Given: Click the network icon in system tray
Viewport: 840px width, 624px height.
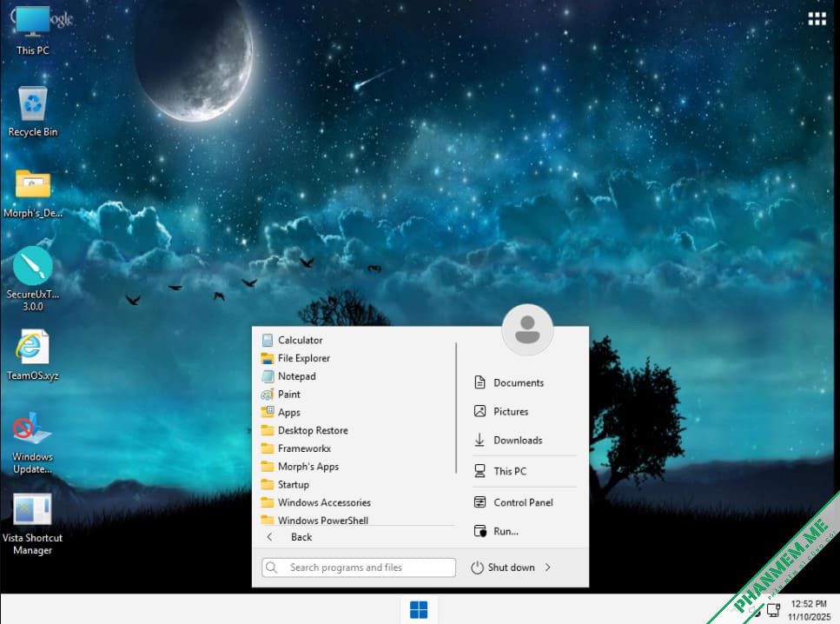Looking at the screenshot, I should (773, 609).
